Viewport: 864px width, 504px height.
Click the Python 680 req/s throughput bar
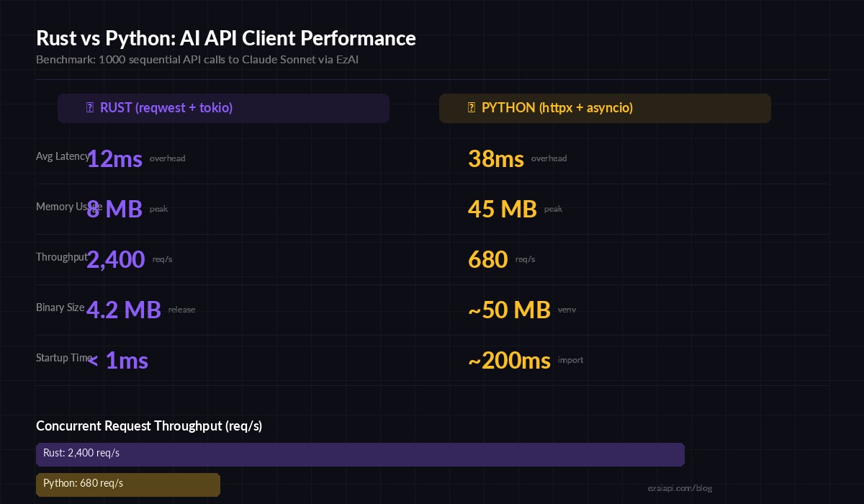pyautogui.click(x=127, y=484)
